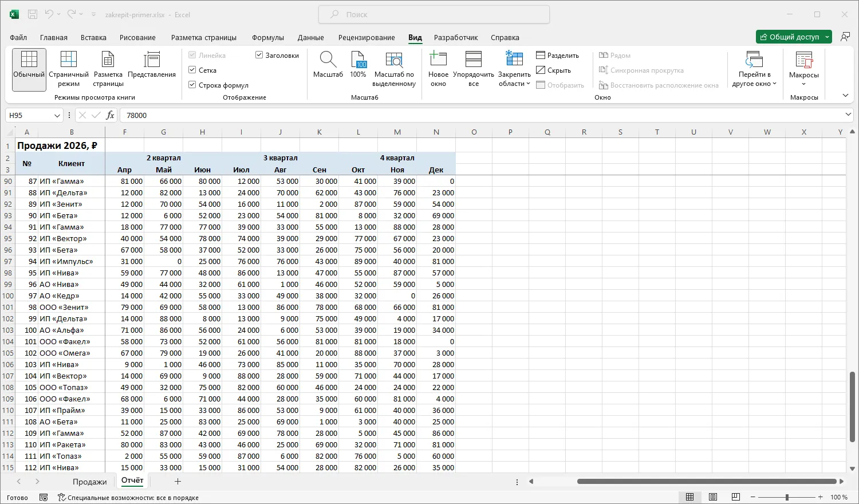The image size is (859, 504).
Task: Expand the formula bar
Action: (848, 115)
